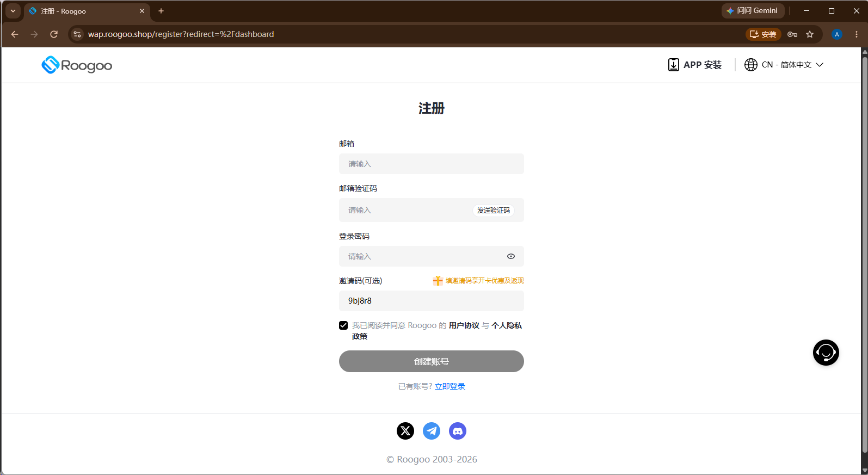868x475 pixels.
Task: Click the 发送验证码 button
Action: (x=494, y=210)
